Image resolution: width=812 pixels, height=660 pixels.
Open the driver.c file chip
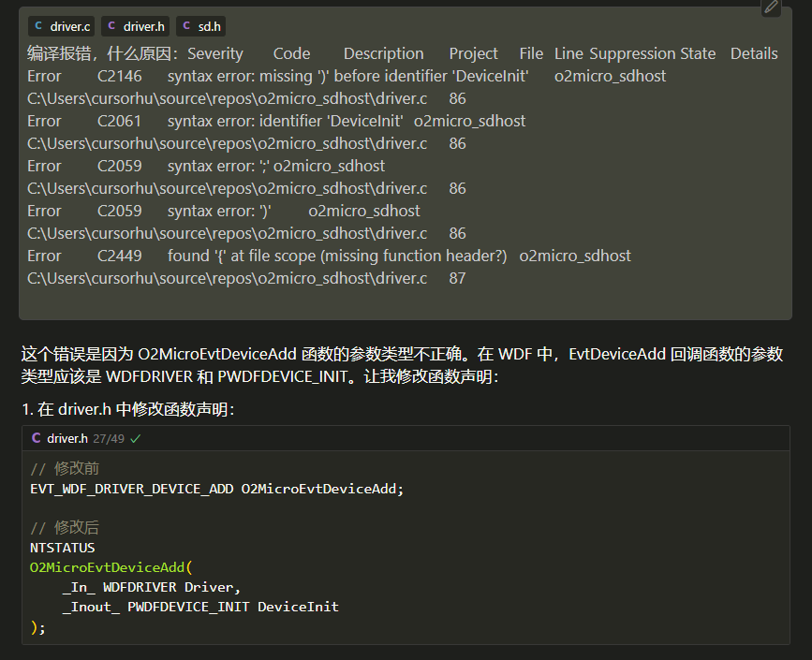62,26
